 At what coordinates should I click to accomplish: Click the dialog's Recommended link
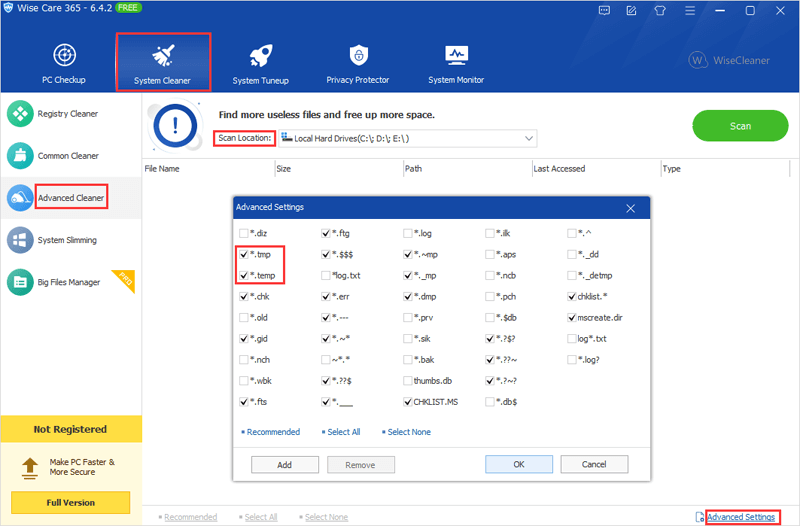pos(273,432)
